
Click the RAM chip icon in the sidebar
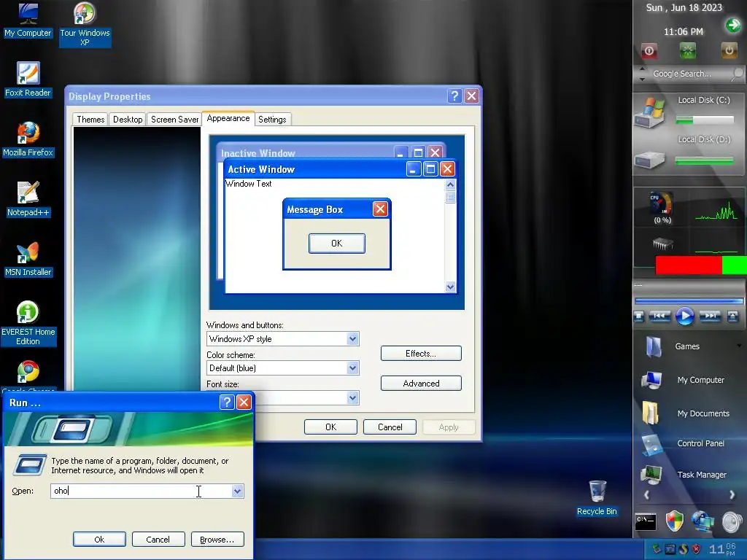tap(662, 244)
